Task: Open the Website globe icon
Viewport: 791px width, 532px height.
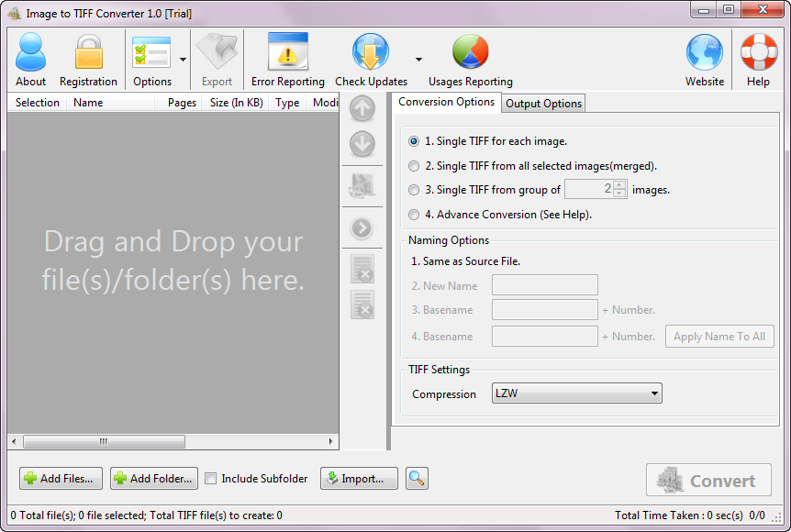Action: [704, 52]
